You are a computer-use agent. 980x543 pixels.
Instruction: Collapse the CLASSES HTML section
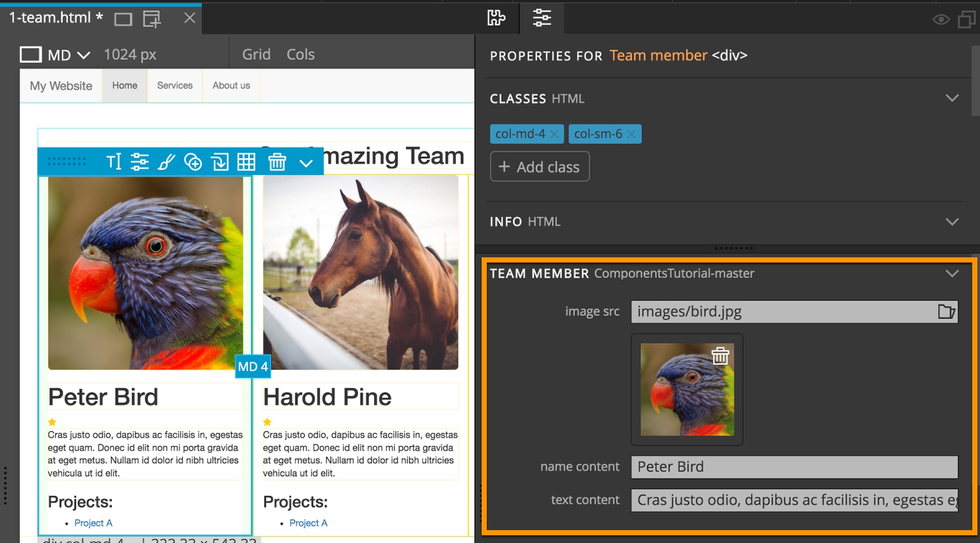point(952,98)
